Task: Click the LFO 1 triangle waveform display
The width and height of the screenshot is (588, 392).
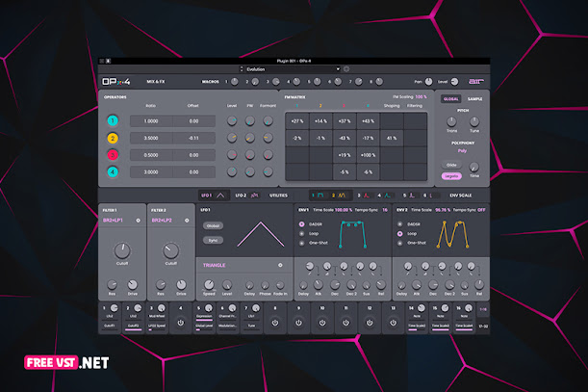Action: coord(261,235)
